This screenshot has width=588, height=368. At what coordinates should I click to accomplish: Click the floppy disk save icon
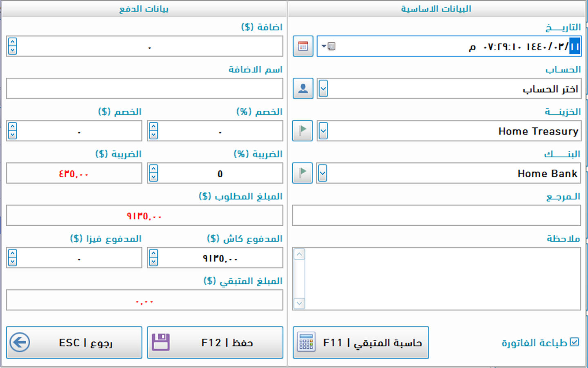pyautogui.click(x=160, y=342)
